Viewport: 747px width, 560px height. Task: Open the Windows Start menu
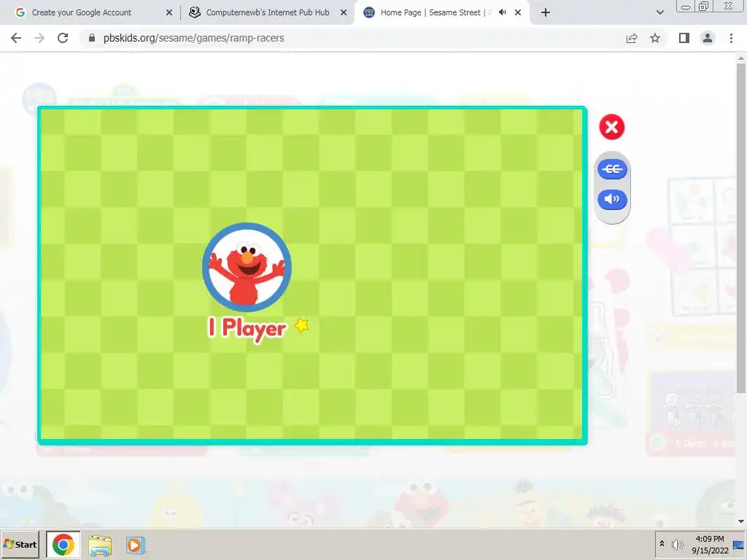pyautogui.click(x=20, y=544)
